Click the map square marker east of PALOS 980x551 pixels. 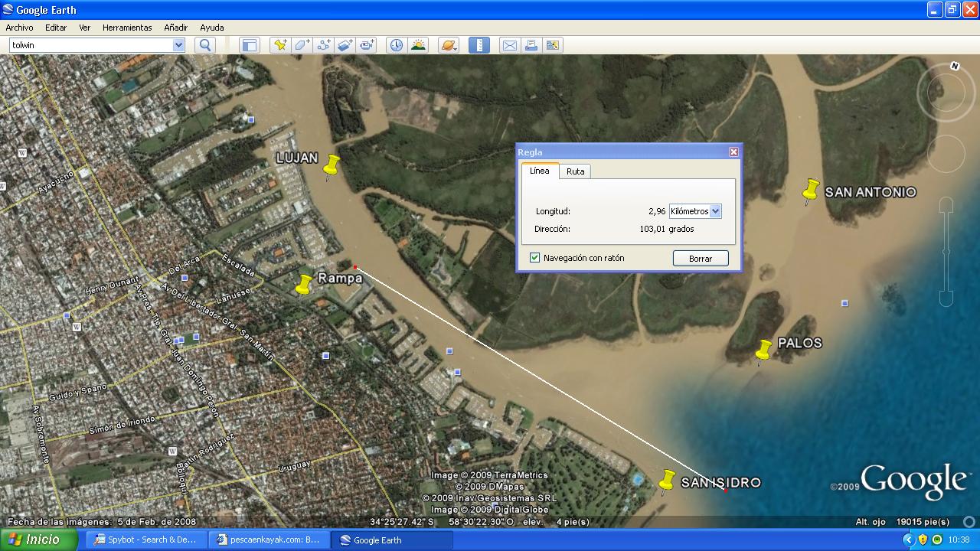coord(844,303)
